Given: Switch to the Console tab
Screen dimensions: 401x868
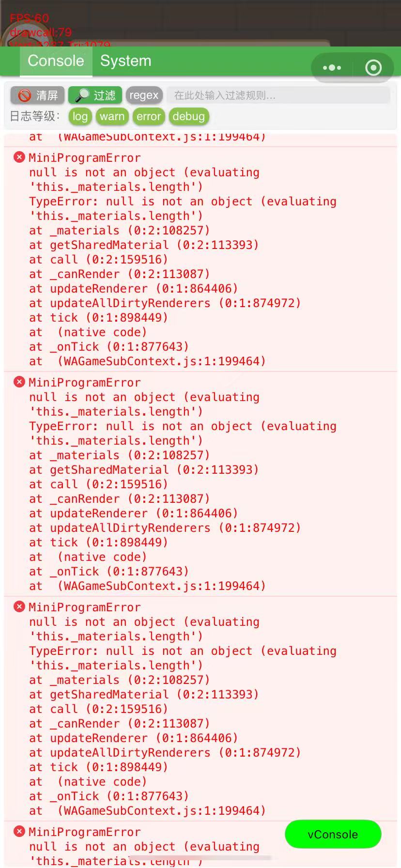Looking at the screenshot, I should click(x=56, y=61).
